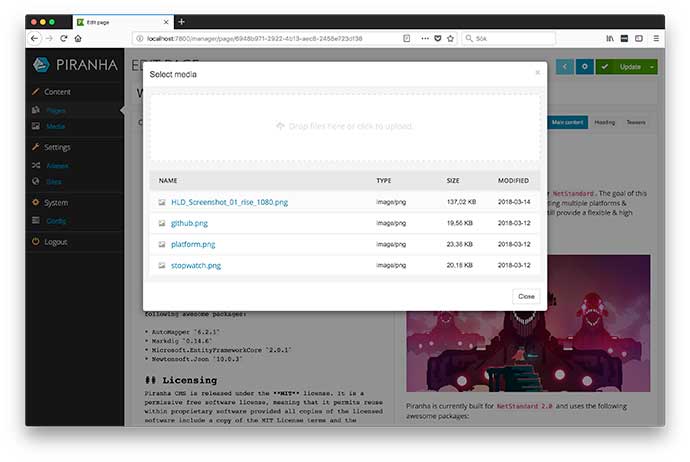Click the browser reload icon

tap(64, 38)
